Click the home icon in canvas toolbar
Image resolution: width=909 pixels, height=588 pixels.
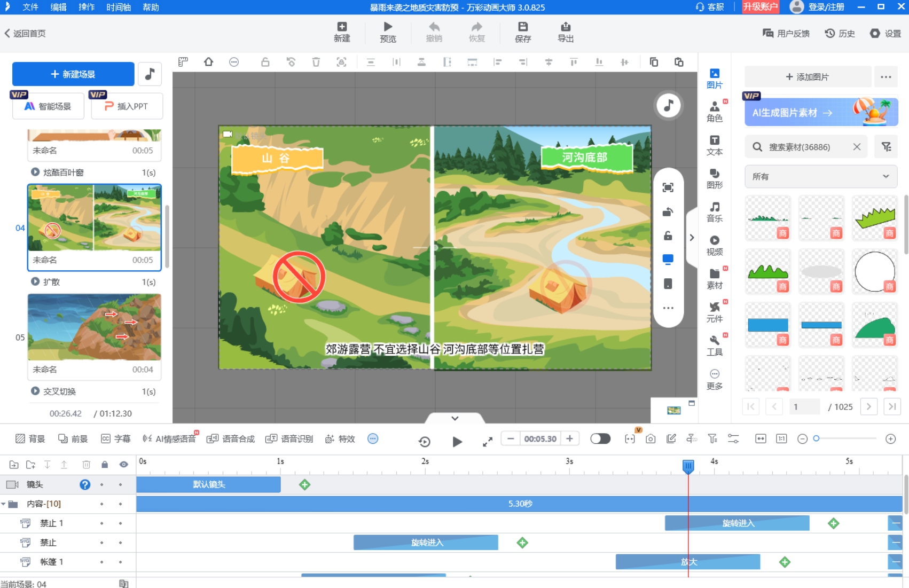(x=208, y=62)
